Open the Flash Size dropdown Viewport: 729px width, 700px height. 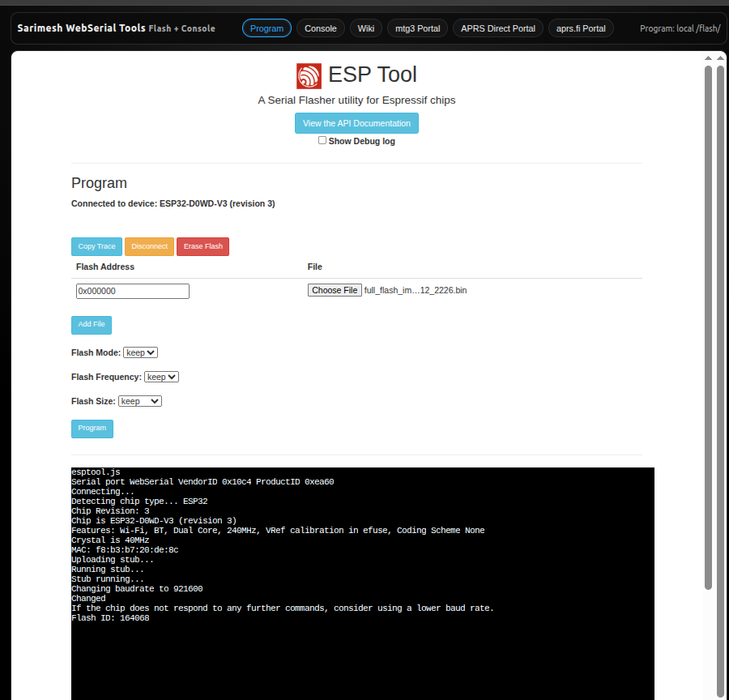pos(140,401)
